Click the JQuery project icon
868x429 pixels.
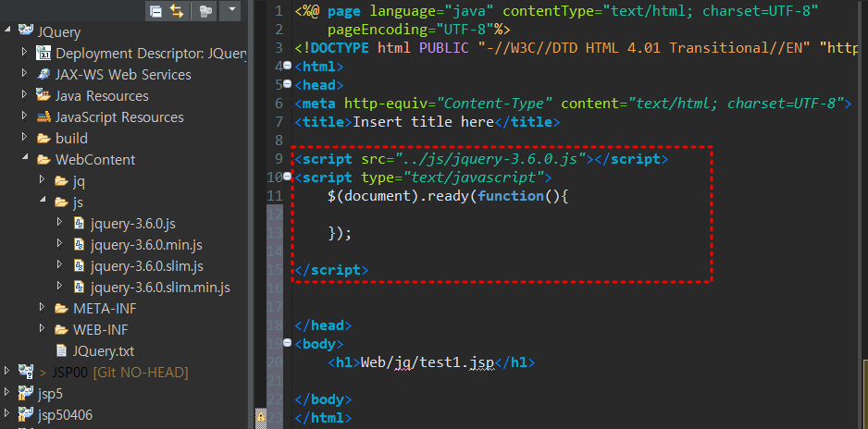(26, 31)
